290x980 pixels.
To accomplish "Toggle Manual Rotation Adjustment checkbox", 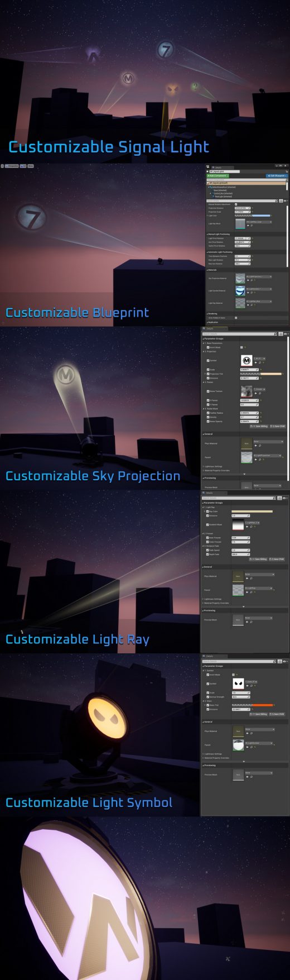I will tap(236, 204).
